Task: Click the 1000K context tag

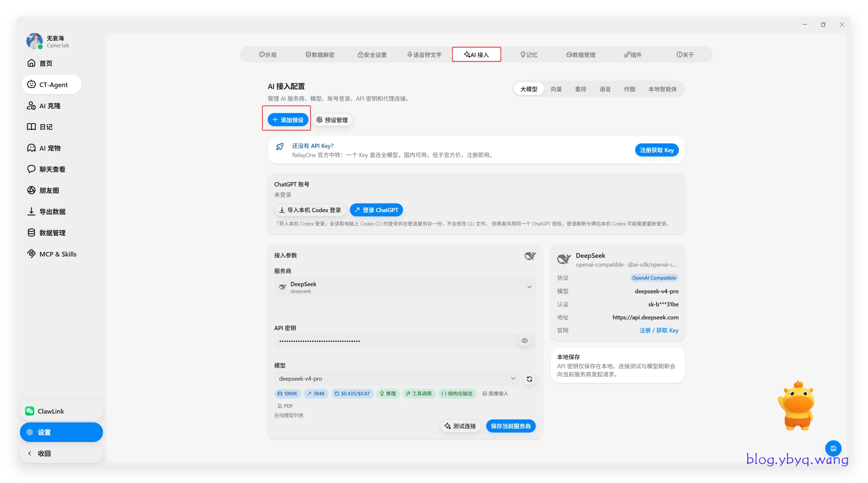Action: [287, 394]
